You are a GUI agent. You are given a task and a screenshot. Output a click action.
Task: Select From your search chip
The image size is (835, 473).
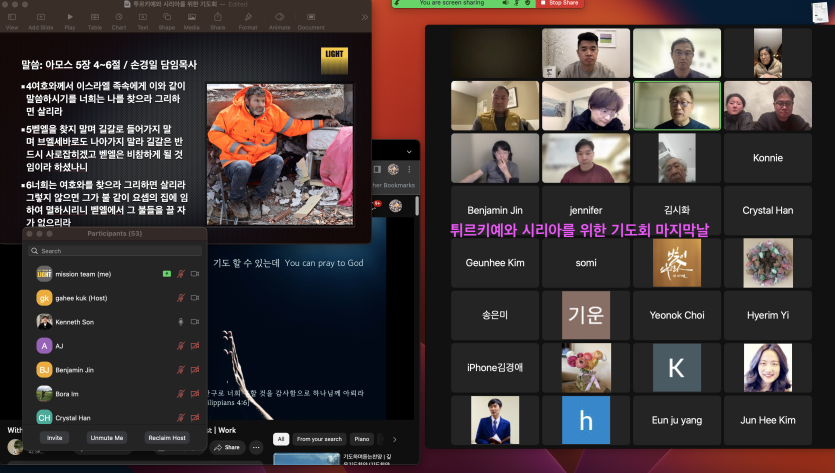click(320, 439)
